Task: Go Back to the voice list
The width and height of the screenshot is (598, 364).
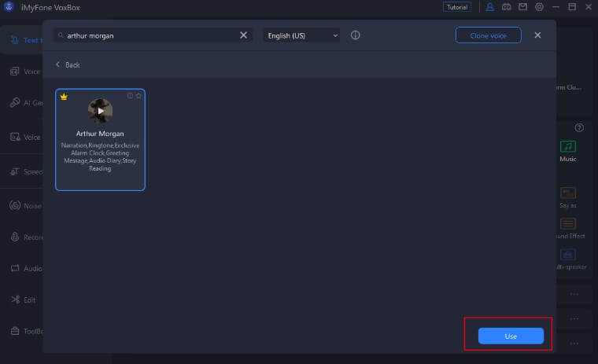Action: click(x=68, y=64)
